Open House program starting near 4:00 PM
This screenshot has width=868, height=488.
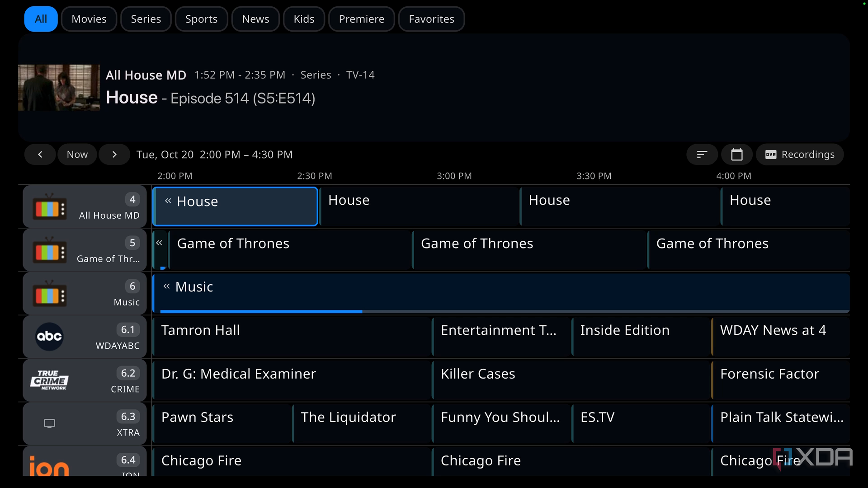[786, 206]
